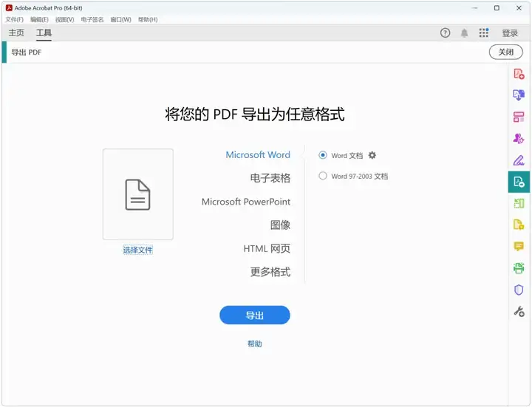Open the More Tools wrench icon
This screenshot has height=407, width=532.
(x=519, y=312)
